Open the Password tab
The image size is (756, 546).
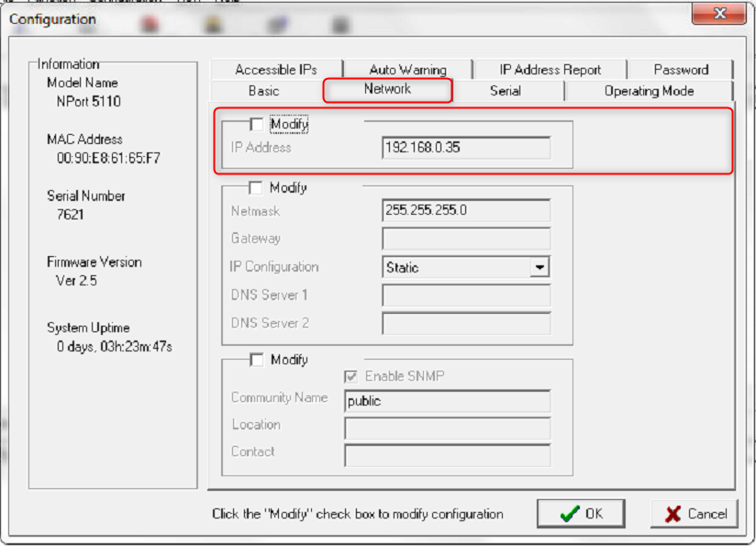(681, 70)
